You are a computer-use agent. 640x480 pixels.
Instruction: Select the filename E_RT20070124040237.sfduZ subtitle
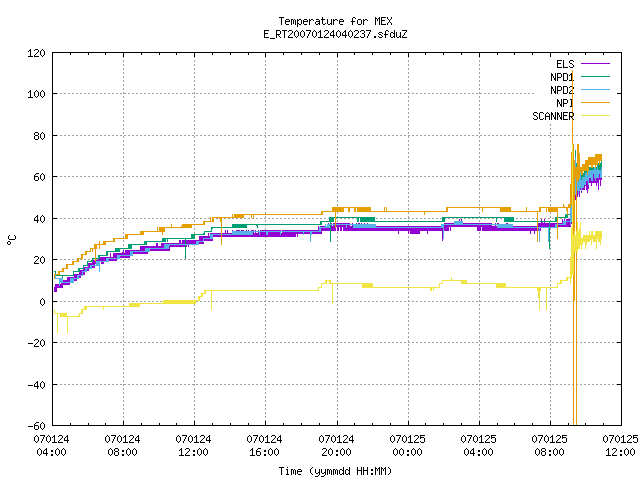[x=335, y=34]
